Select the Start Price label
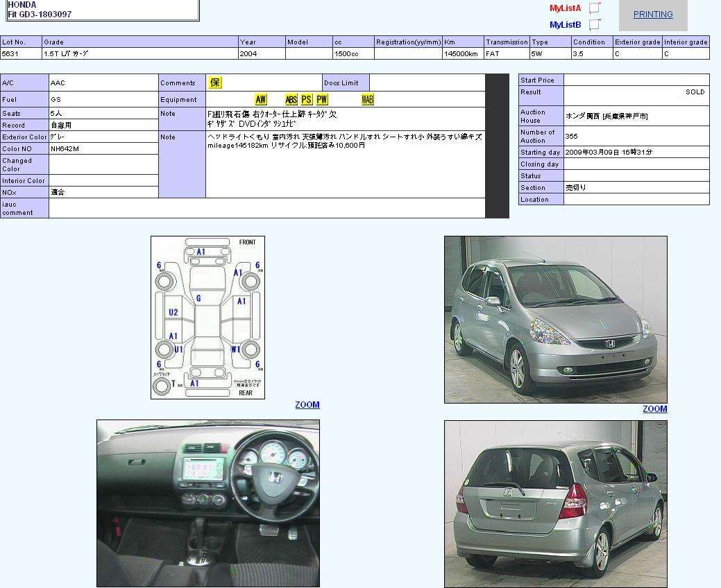The image size is (721, 588). [x=537, y=80]
